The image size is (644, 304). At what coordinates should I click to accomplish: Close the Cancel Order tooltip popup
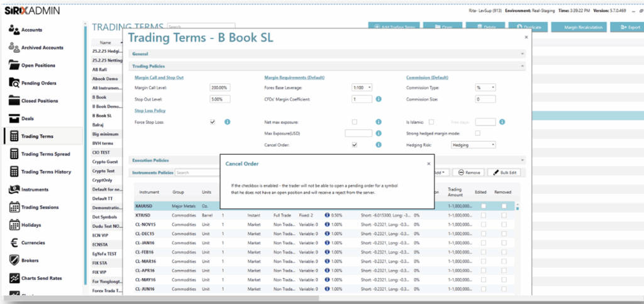click(x=429, y=163)
